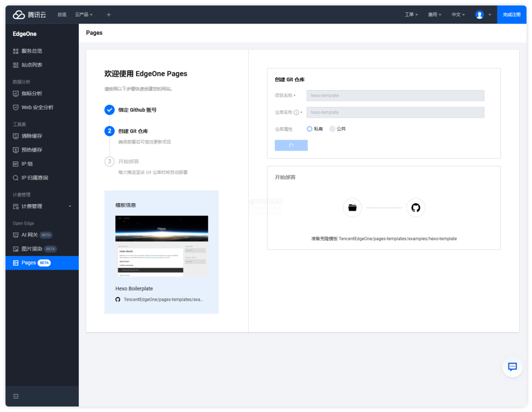Click the folder icon in deploy panel
Viewport: 532px width, 412px height.
point(352,208)
